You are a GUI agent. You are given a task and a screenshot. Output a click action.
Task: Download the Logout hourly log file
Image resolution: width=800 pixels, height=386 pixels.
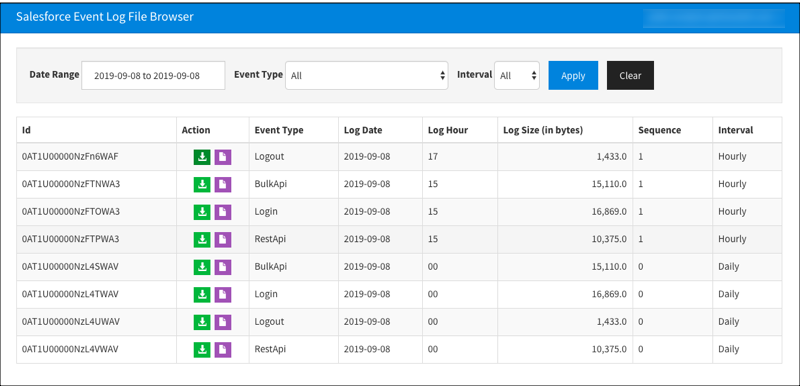tap(202, 157)
